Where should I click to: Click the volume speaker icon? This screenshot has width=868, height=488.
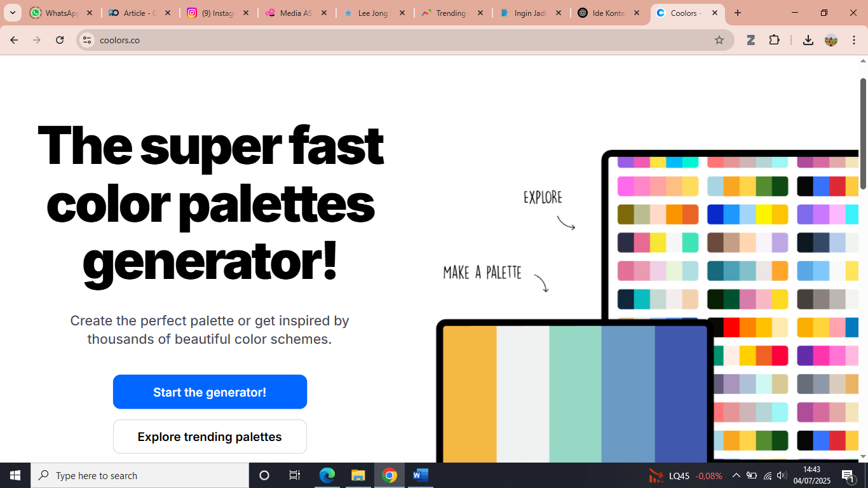pyautogui.click(x=782, y=475)
